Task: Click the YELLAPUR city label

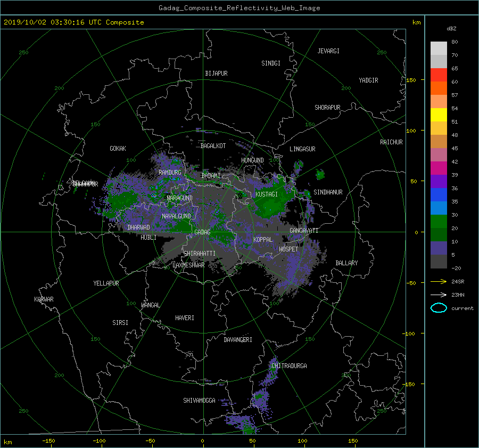Action: (106, 283)
